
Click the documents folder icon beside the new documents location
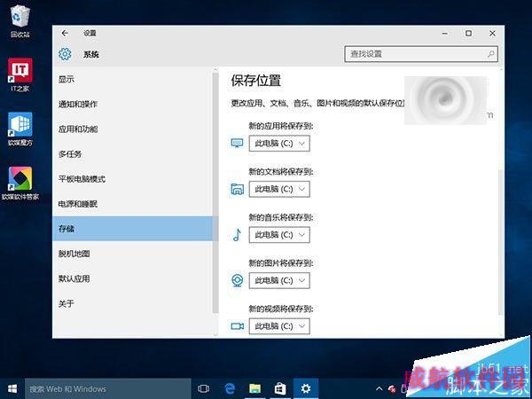[x=237, y=189]
